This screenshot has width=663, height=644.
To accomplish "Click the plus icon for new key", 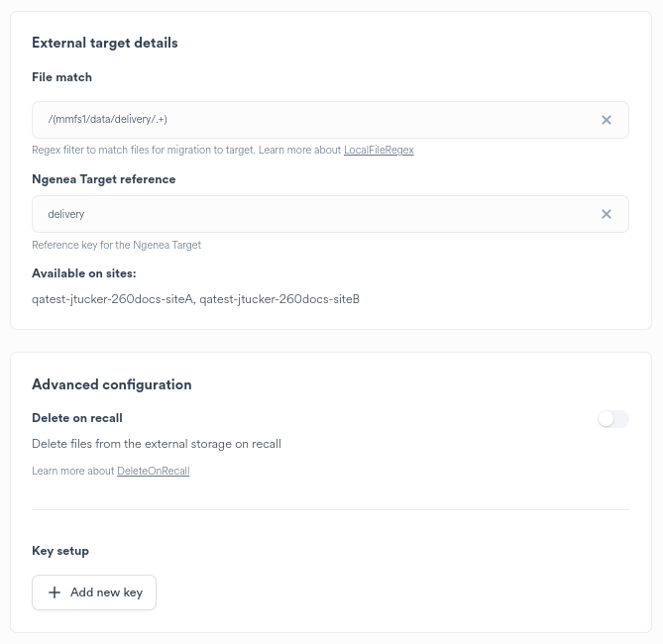I will tap(55, 592).
